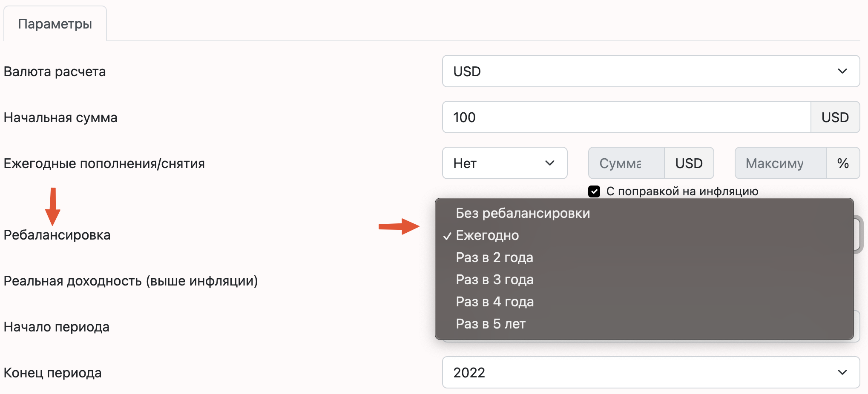The width and height of the screenshot is (868, 394).
Task: Open the Конец периода 2022 dropdown
Action: click(x=651, y=372)
